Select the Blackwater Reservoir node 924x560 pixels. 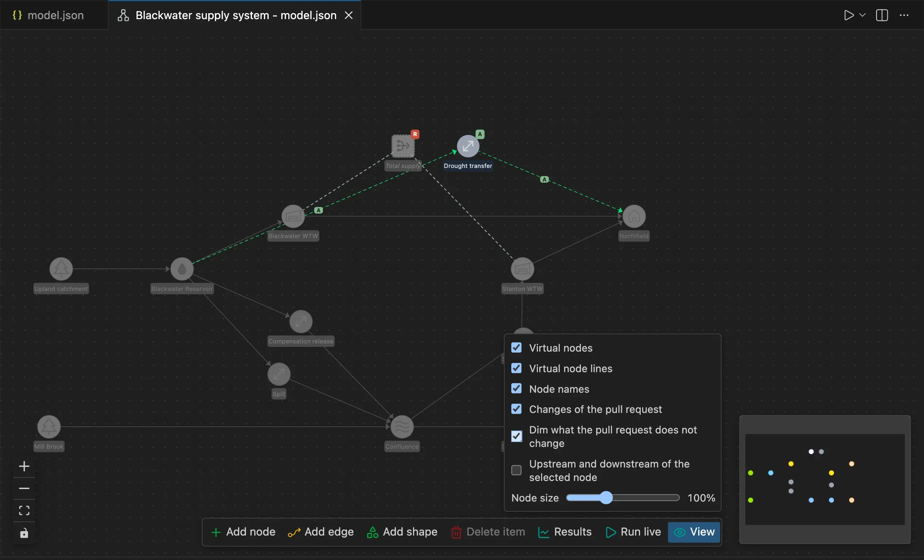click(182, 269)
